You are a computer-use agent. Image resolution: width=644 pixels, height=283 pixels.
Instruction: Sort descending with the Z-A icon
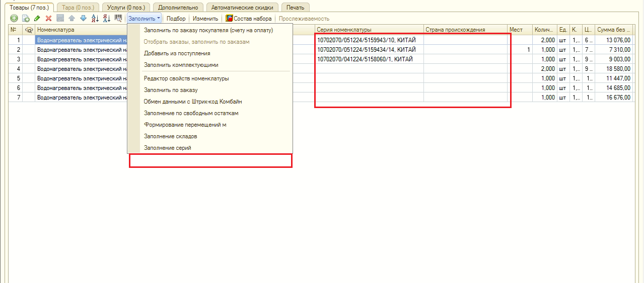107,19
